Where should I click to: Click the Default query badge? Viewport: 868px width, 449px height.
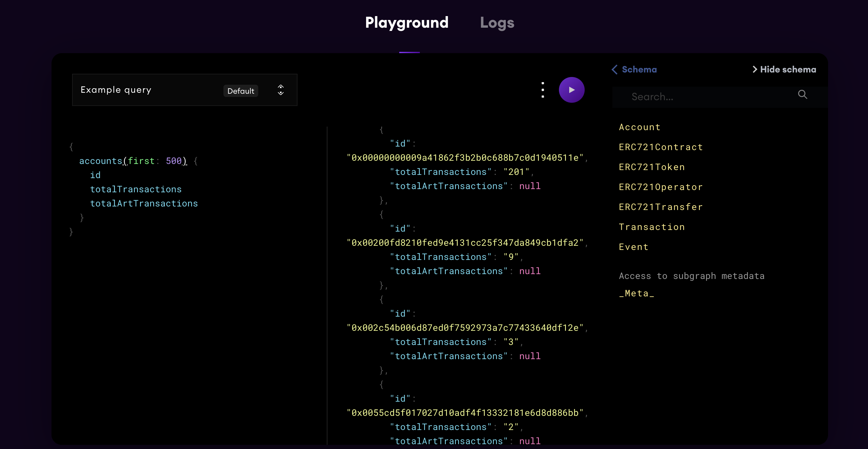click(x=241, y=91)
